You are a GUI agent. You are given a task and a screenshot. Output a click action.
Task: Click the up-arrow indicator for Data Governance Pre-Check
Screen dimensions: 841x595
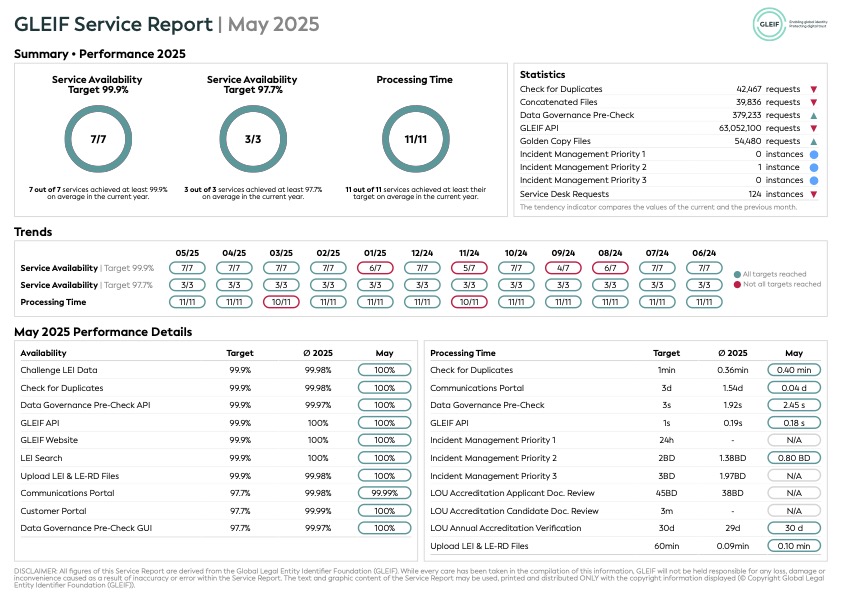814,115
